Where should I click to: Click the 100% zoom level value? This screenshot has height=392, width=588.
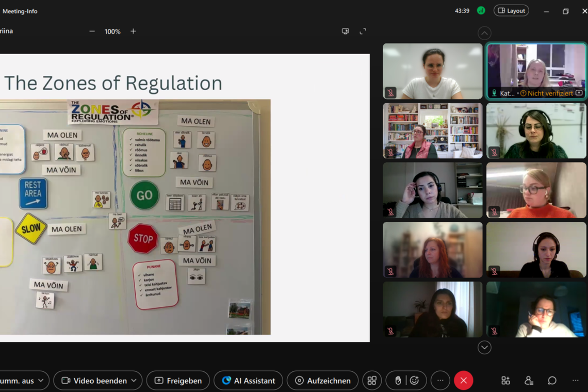(x=112, y=32)
